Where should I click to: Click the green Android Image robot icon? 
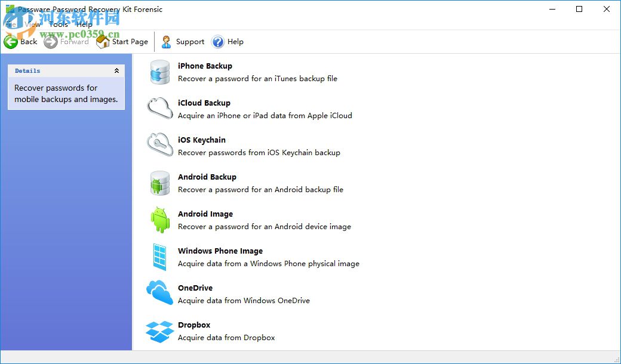pyautogui.click(x=159, y=220)
